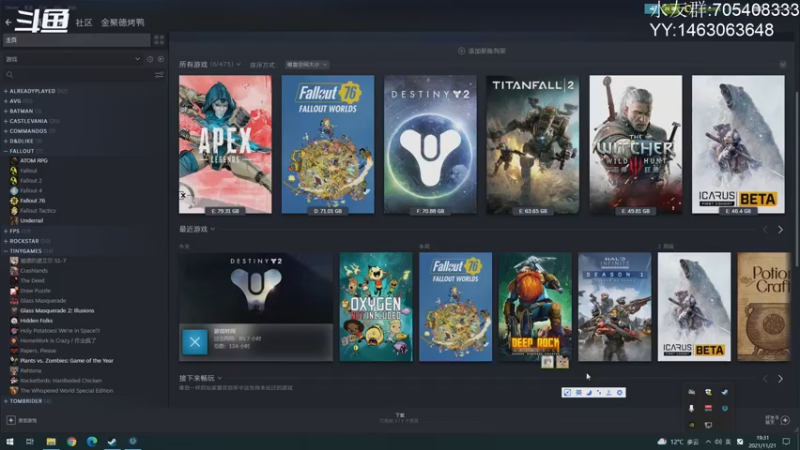Click Add New Shelf link
This screenshot has width=800, height=450.
pyautogui.click(x=482, y=51)
